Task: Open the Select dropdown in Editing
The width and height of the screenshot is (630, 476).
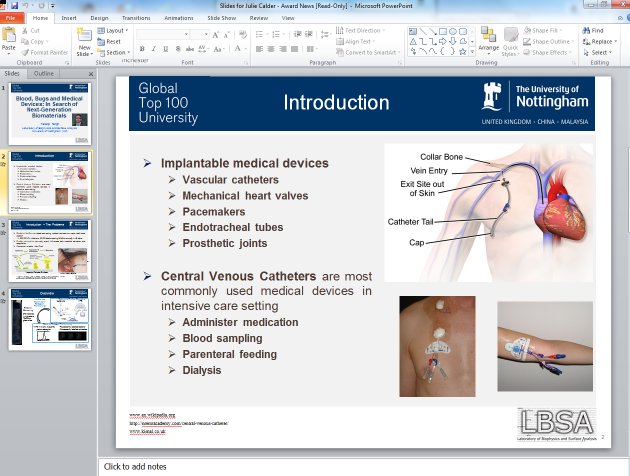Action: point(600,53)
